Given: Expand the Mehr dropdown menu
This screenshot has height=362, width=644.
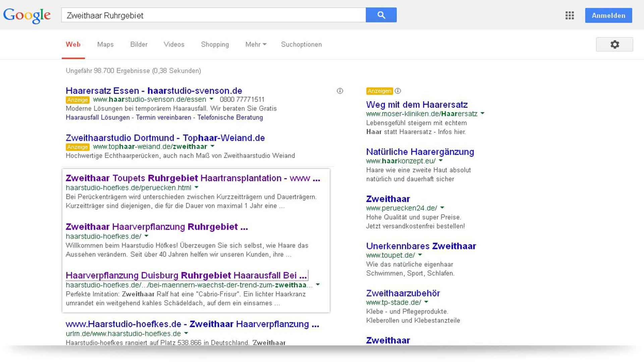Looking at the screenshot, I should (x=256, y=44).
